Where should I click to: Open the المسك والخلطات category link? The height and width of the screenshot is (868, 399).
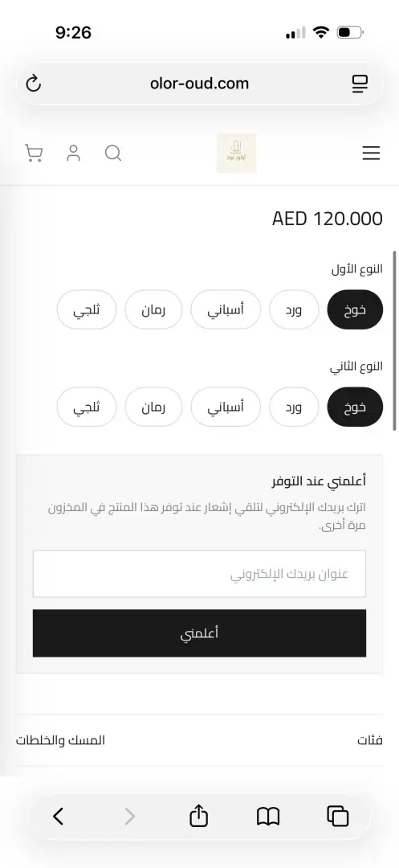tap(60, 740)
